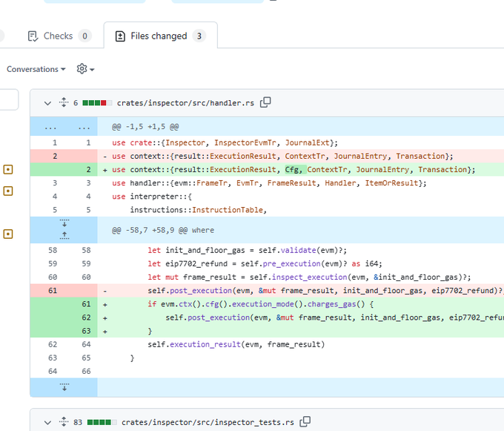Expand all lines of handler.rs
Screen dimensions: 504x431
pos(64,102)
